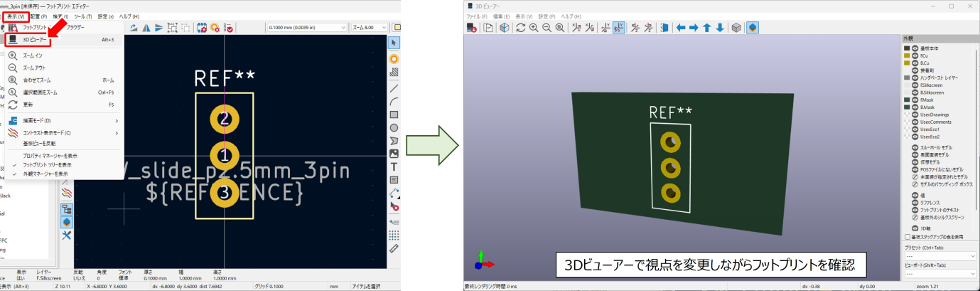This screenshot has width=980, height=291.
Task: Toggle visibility of F.Silkscreen layer
Action: pos(915,85)
